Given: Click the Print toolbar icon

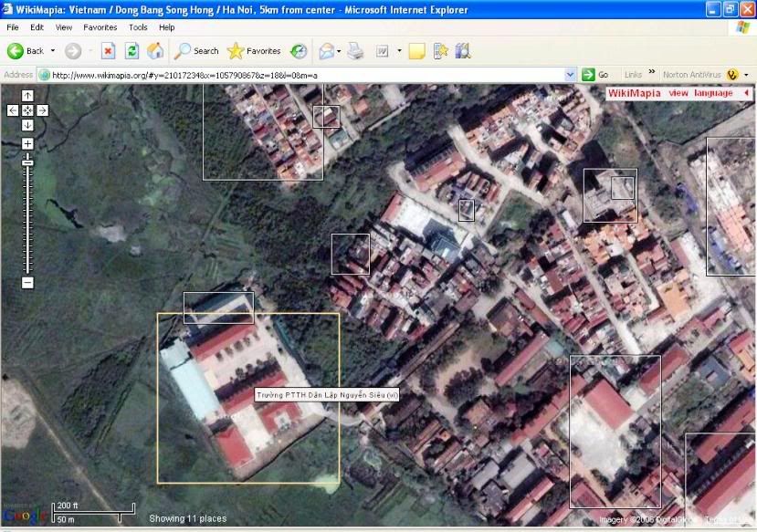Looking at the screenshot, I should point(355,51).
